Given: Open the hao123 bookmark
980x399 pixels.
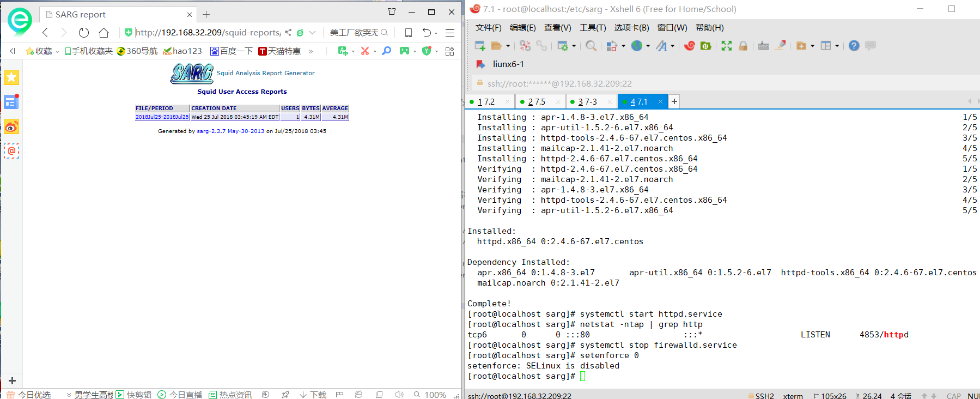Looking at the screenshot, I should [182, 51].
